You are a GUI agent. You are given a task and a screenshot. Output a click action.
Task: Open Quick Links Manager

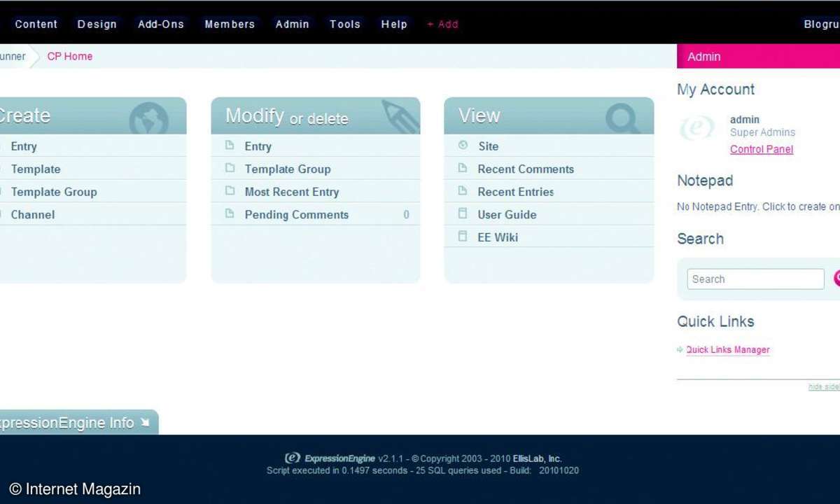tap(728, 350)
